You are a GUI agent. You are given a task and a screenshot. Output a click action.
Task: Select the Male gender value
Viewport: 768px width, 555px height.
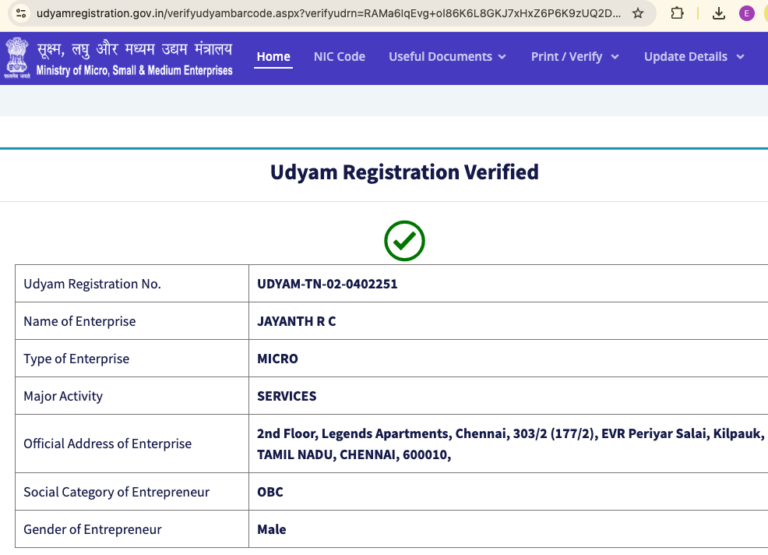point(271,529)
